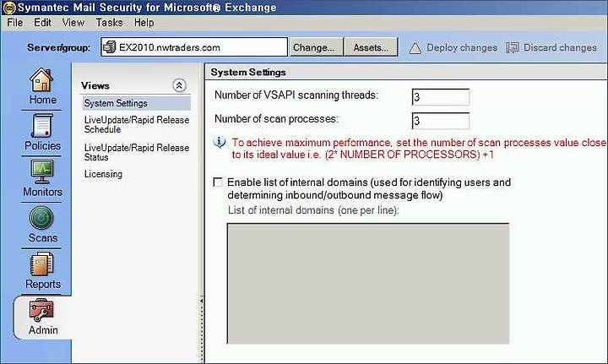The image size is (608, 364).
Task: Click the System Settings panel heading
Action: pos(248,72)
